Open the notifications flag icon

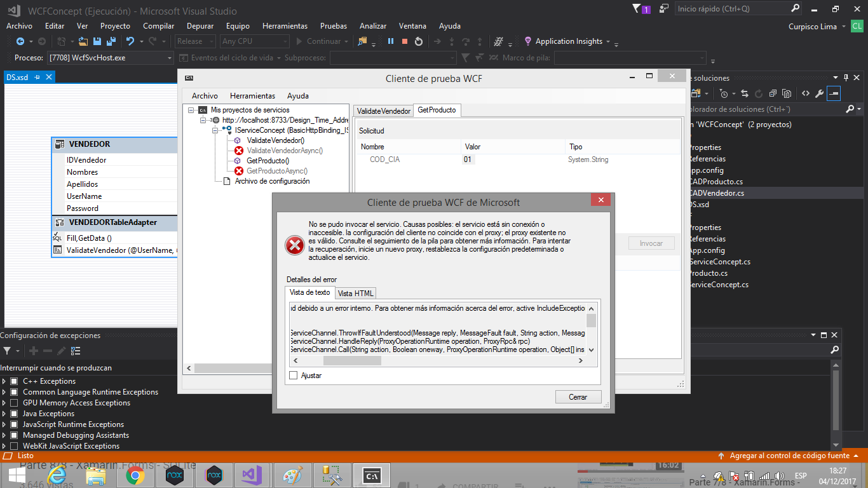pos(637,9)
